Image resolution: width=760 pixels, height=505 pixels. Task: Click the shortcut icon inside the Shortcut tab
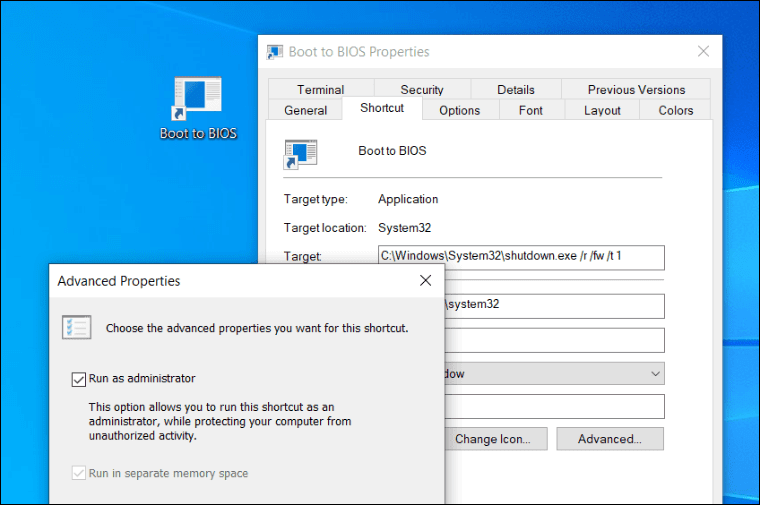coord(301,154)
